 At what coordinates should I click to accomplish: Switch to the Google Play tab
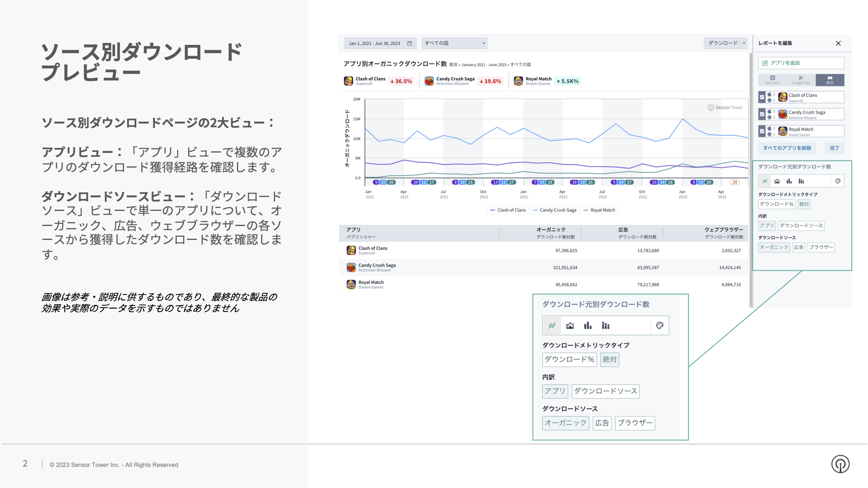[801, 80]
